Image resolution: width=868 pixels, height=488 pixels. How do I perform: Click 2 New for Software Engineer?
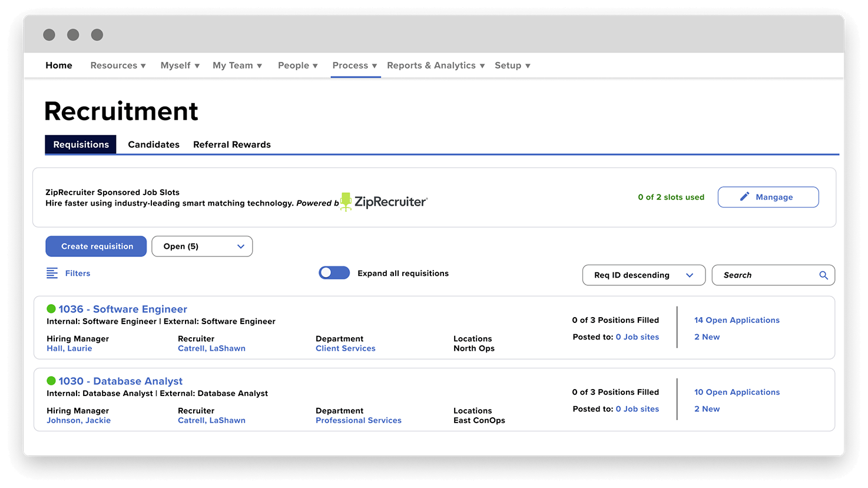pyautogui.click(x=707, y=337)
